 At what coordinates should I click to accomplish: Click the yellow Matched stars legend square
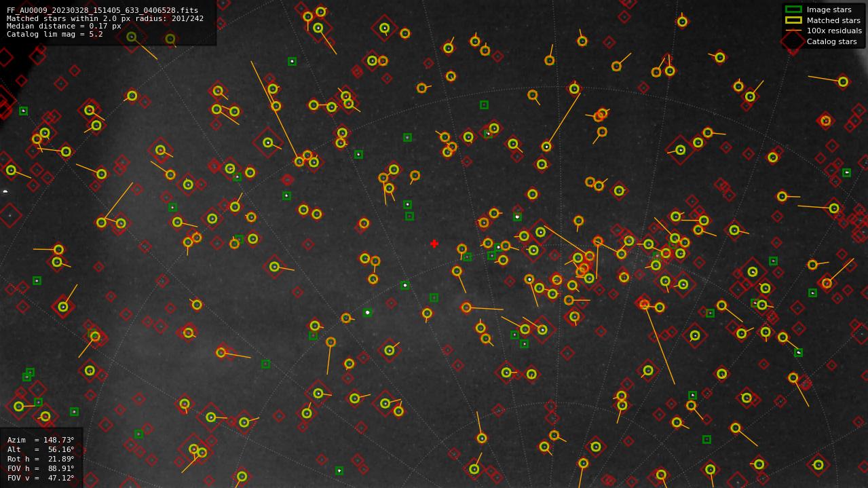(793, 20)
